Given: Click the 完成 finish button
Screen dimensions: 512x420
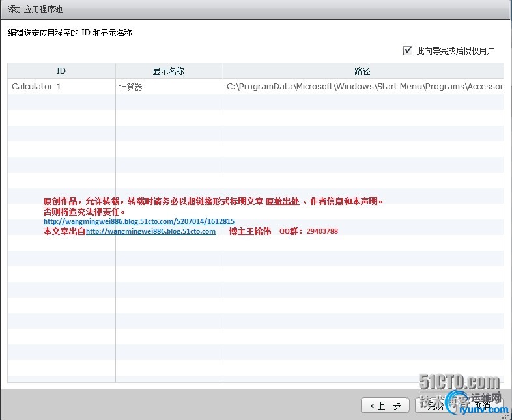Looking at the screenshot, I should click(x=435, y=406).
